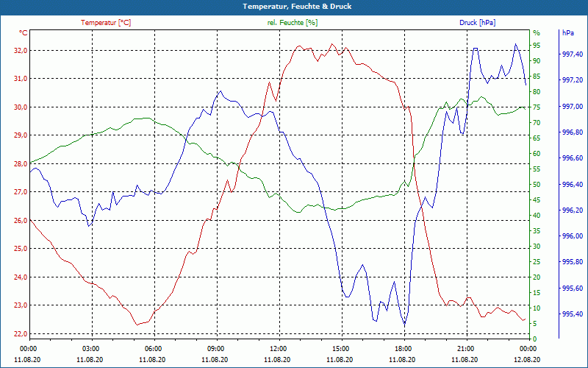
Task: Click the 'hPa' pressure axis unit label
Action: pos(567,33)
